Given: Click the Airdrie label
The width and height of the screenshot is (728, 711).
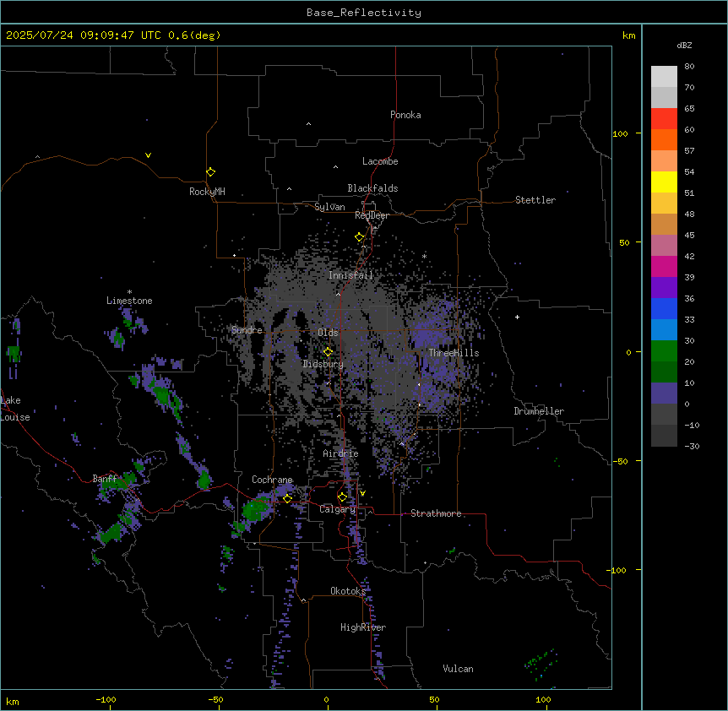Looking at the screenshot, I should (x=341, y=453).
